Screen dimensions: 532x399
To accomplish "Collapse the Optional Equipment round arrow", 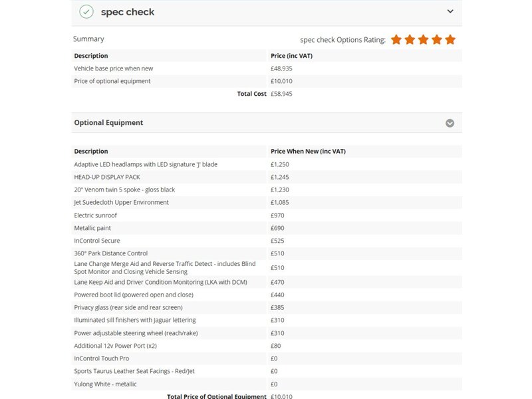I will click(450, 123).
